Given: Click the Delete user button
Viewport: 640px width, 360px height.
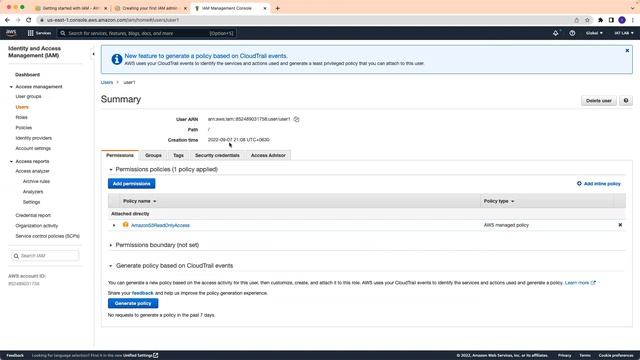Looking at the screenshot, I should [x=599, y=100].
